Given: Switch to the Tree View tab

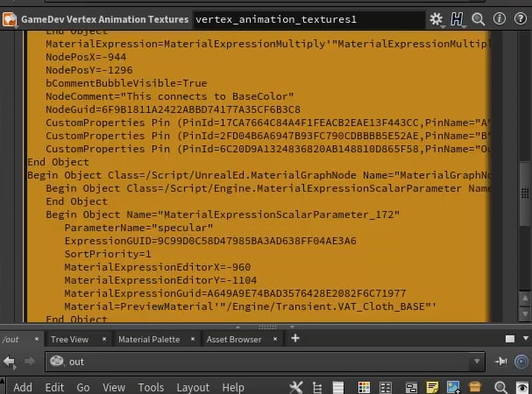Looking at the screenshot, I should click(69, 340).
